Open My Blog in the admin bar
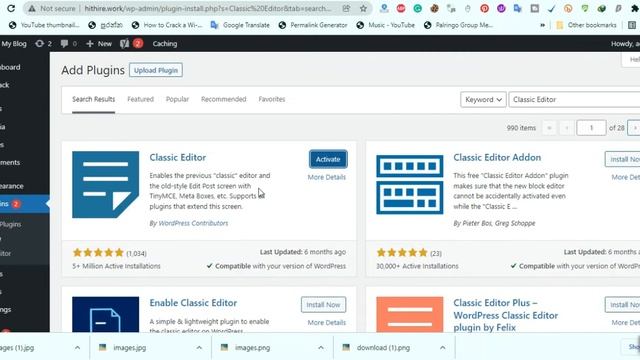The width and height of the screenshot is (640, 360). [13, 44]
